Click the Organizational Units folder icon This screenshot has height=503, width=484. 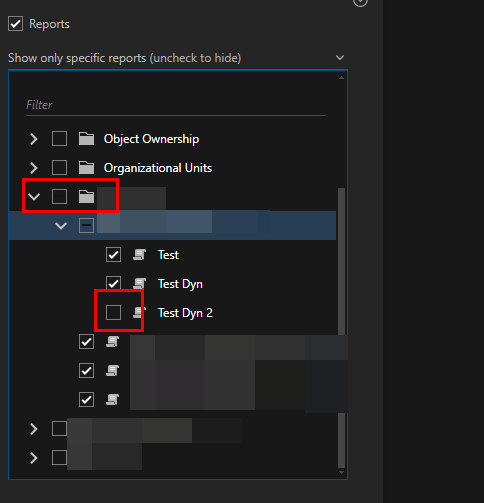click(x=86, y=168)
